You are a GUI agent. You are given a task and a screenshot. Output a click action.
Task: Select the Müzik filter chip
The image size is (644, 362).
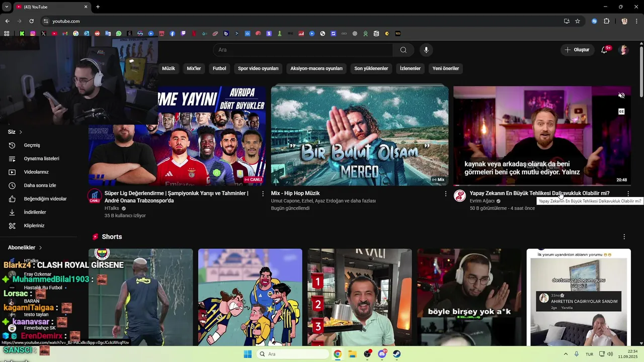169,68
